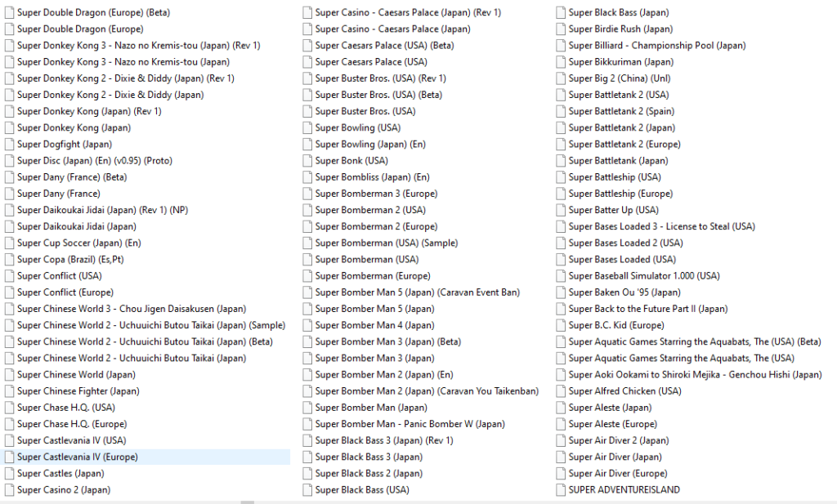Click the file icon beside SUPER ADVENTUREISLAND
This screenshot has height=504, width=837.
click(561, 490)
